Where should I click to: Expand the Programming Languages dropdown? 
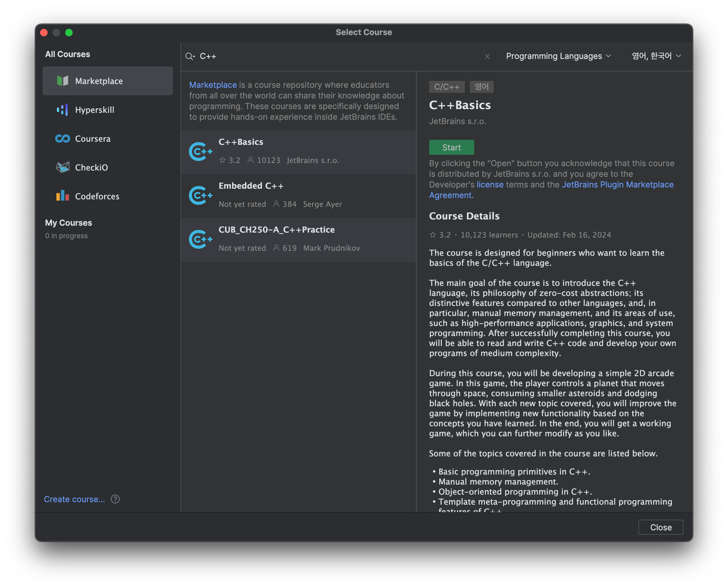(x=558, y=56)
